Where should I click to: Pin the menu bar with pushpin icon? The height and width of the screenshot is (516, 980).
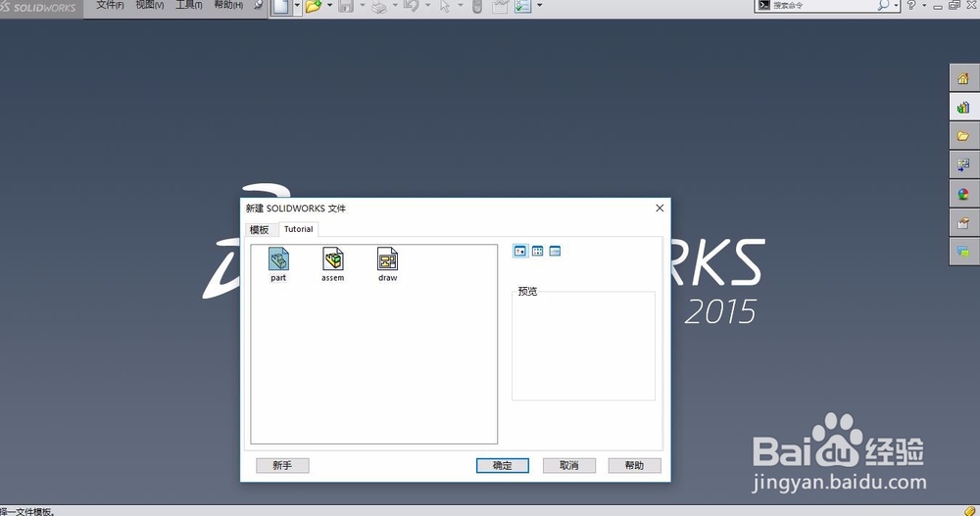(258, 5)
